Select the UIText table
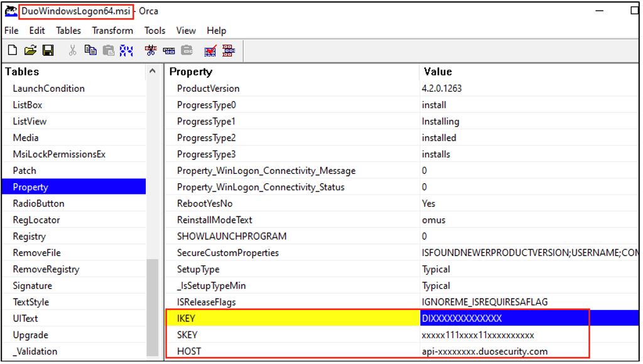The image size is (643, 364). point(74,319)
